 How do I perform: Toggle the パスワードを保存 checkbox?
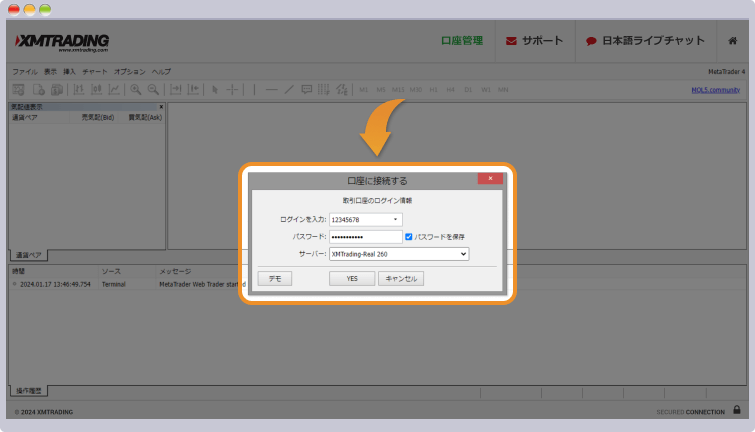click(x=408, y=236)
